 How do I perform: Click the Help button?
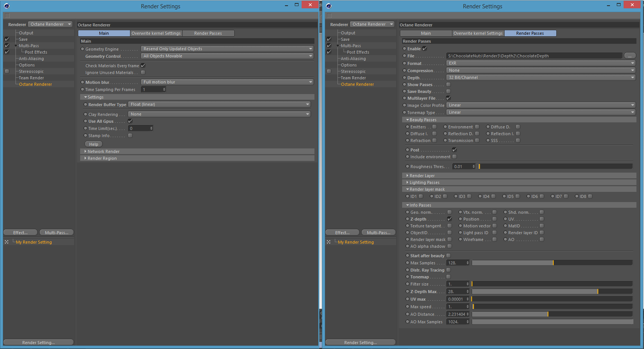94,144
